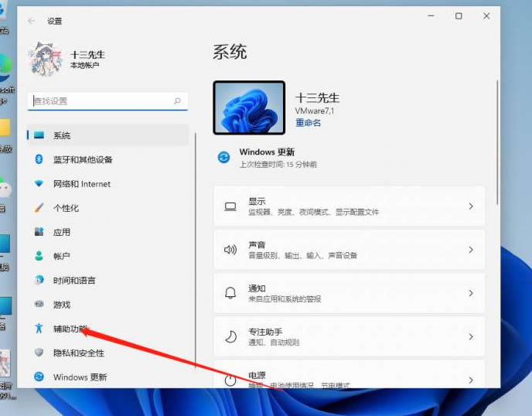Open the Apps section icon
Image resolution: width=532 pixels, height=416 pixels.
(39, 232)
